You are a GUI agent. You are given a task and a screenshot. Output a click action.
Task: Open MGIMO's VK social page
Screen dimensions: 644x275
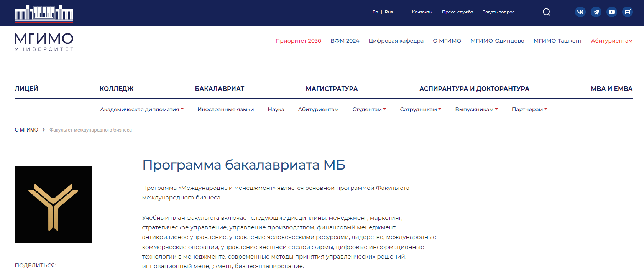tap(580, 12)
